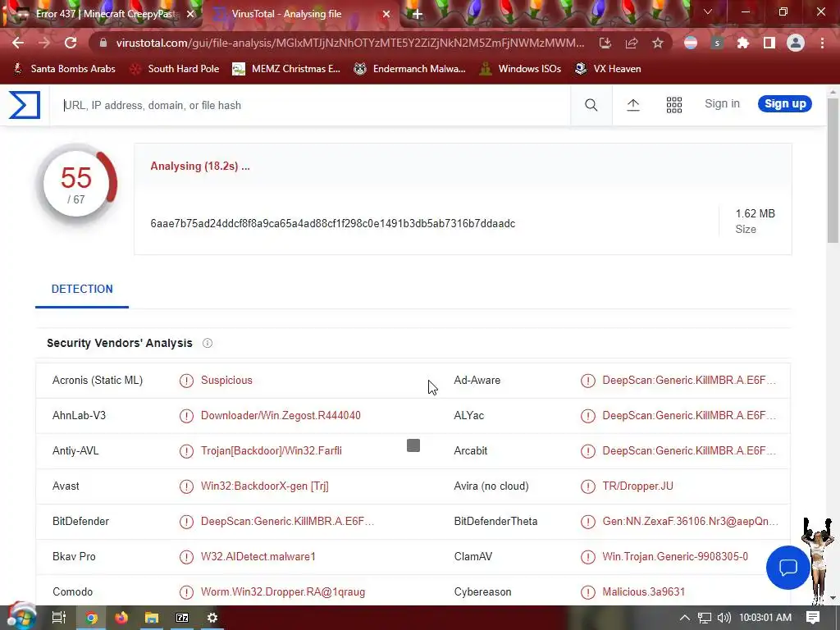Expand the system tray hidden icons chevron
The height and width of the screenshot is (630, 840).
[685, 618]
